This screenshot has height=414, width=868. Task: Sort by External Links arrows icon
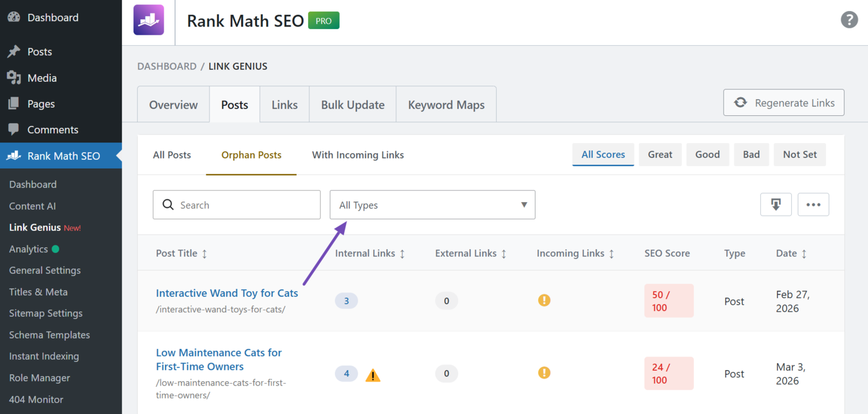[503, 253]
